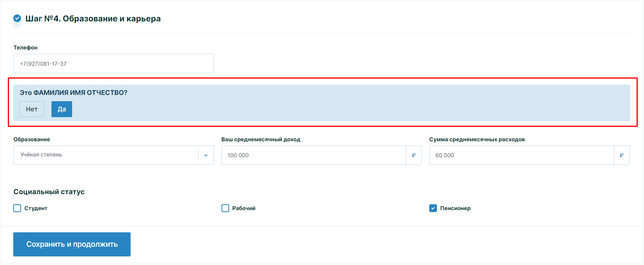The image size is (644, 265).
Task: Click the Шаг №4. Образование и карьера heading
Action: point(93,19)
